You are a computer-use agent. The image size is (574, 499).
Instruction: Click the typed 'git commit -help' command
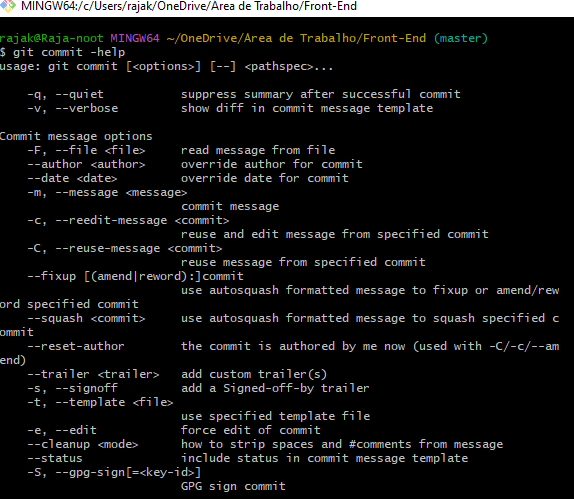coord(69,52)
